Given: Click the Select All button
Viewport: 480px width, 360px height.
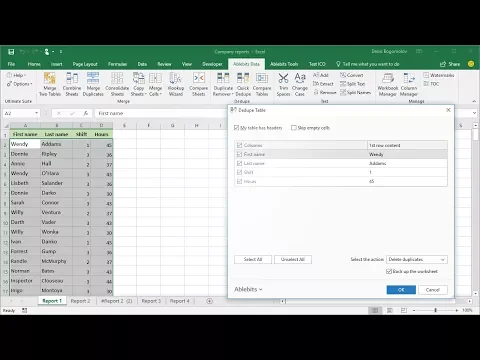Looking at the screenshot, I should [x=253, y=259].
